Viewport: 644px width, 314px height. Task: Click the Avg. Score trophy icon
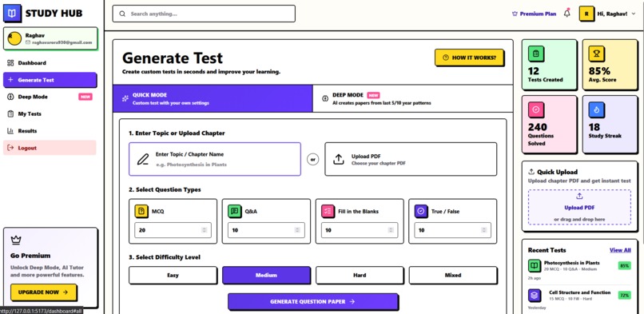596,54
